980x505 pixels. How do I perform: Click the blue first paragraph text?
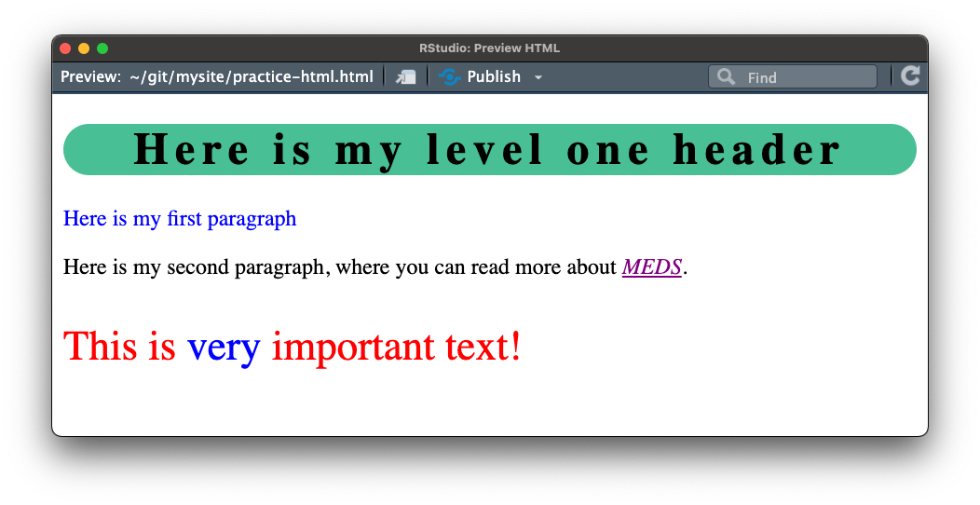[180, 219]
